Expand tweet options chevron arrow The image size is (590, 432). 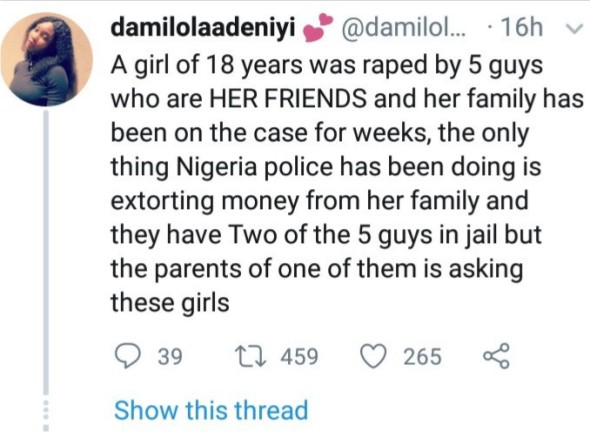pos(574,29)
